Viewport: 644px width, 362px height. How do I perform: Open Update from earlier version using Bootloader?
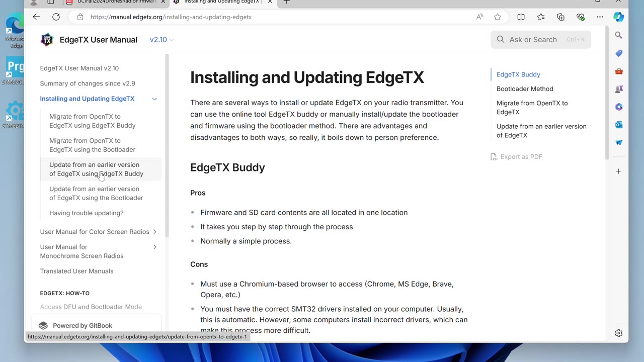[x=96, y=193]
